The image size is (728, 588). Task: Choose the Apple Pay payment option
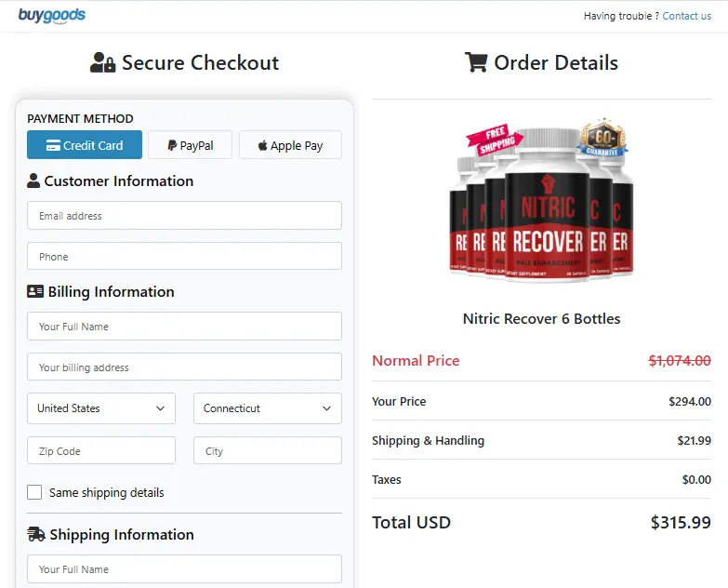[290, 145]
